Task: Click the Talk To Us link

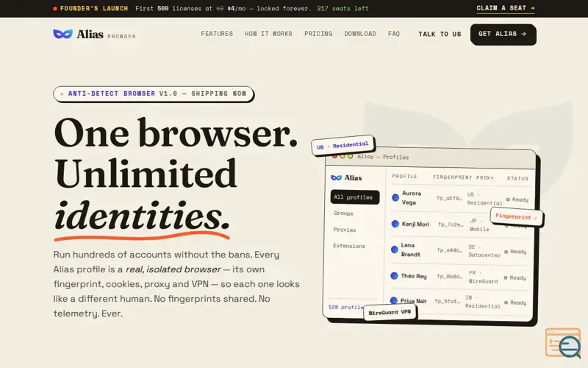Action: (x=440, y=34)
